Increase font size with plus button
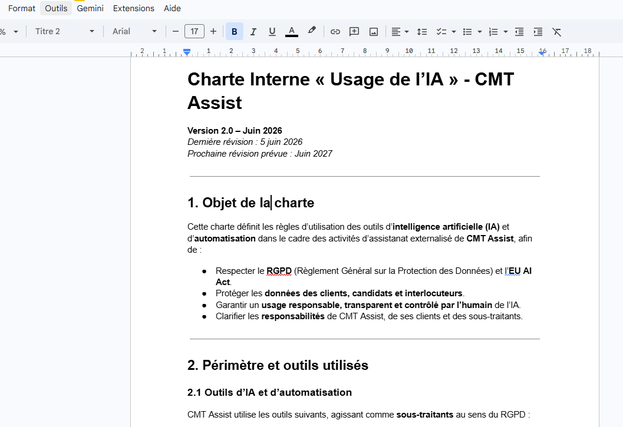This screenshot has height=427, width=623. pos(213,31)
